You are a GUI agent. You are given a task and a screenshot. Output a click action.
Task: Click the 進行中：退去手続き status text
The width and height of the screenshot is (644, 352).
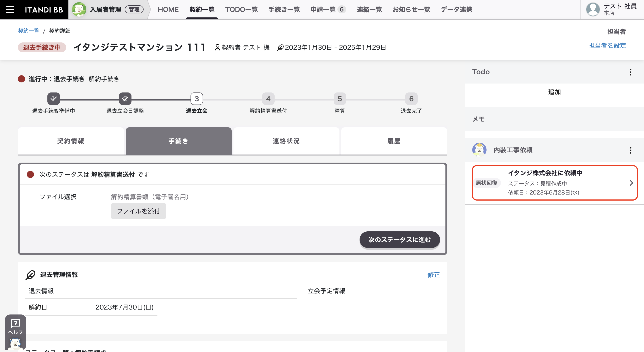[56, 79]
